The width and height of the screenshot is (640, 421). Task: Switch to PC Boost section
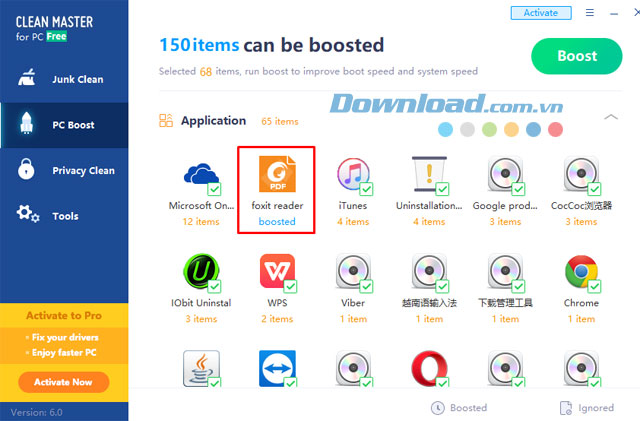(64, 125)
